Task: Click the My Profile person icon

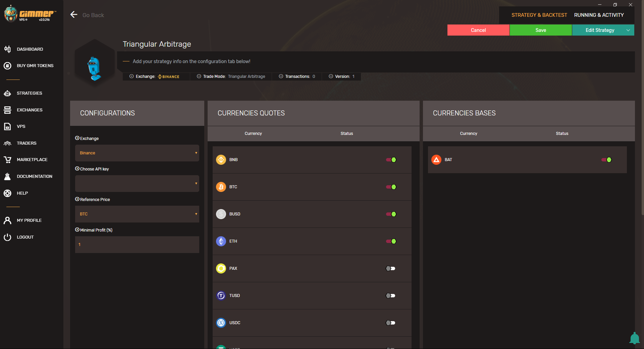Action: [x=7, y=220]
